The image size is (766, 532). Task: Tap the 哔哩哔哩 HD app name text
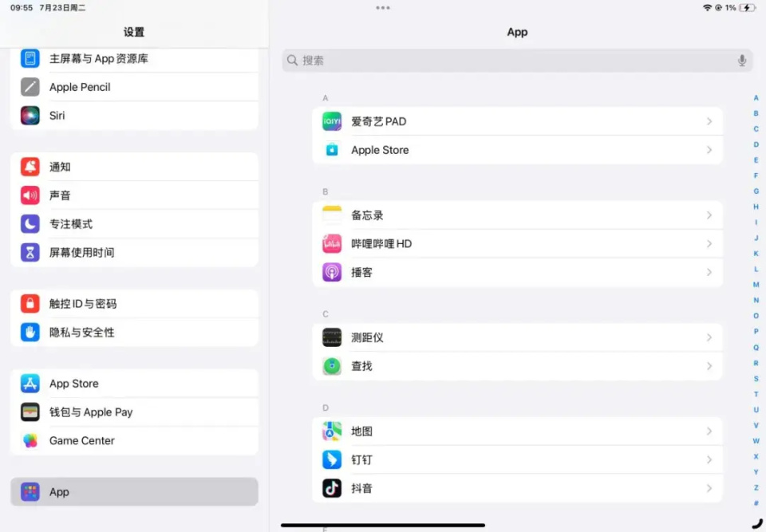381,244
